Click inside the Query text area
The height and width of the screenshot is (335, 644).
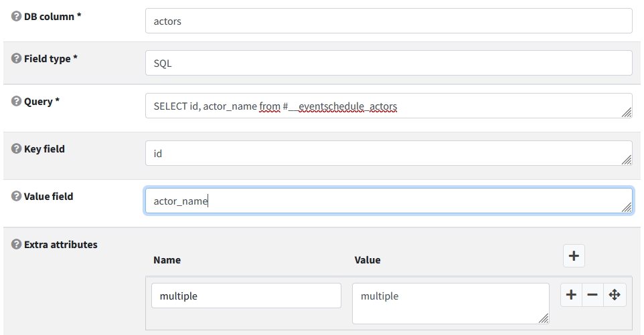[x=388, y=106]
